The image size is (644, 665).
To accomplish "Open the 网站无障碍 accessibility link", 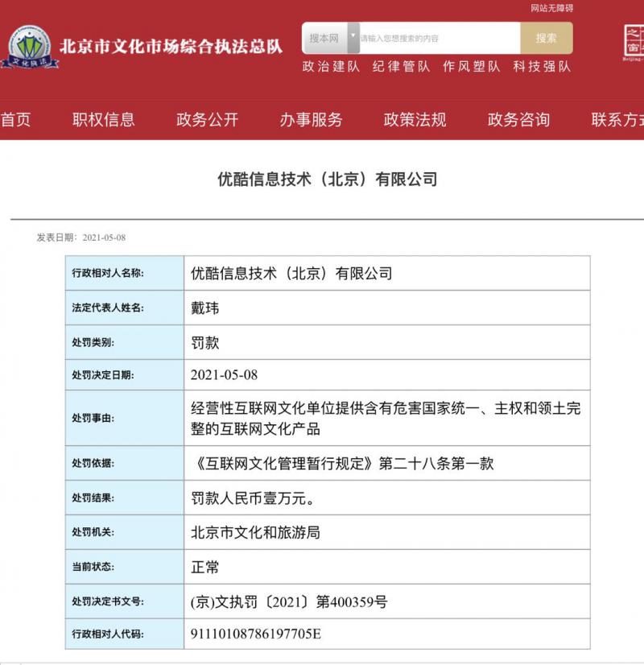I will coord(551,7).
